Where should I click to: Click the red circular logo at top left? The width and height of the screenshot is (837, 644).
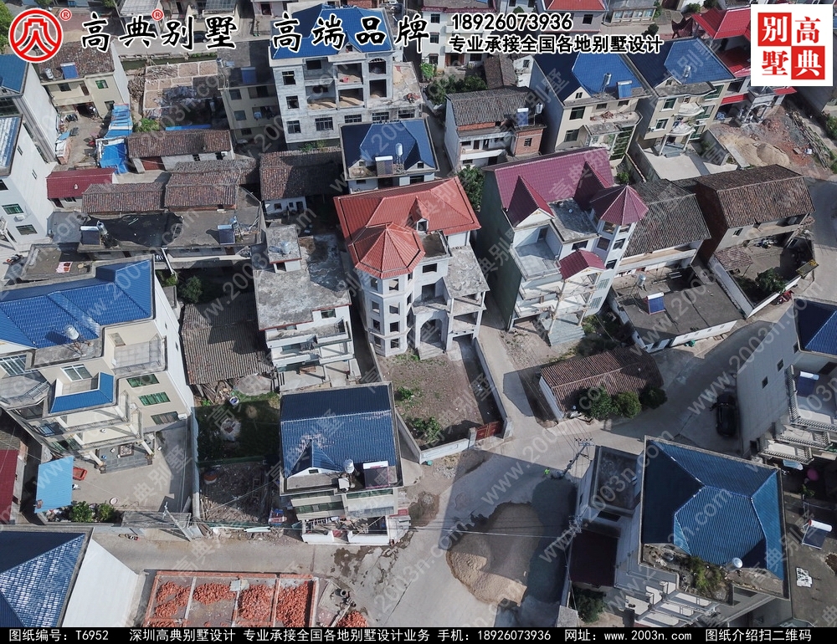(x=36, y=35)
